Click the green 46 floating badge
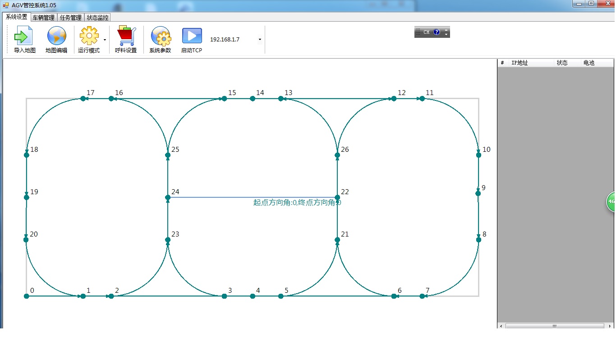Screen dimensions: 616x364 pos(611,201)
